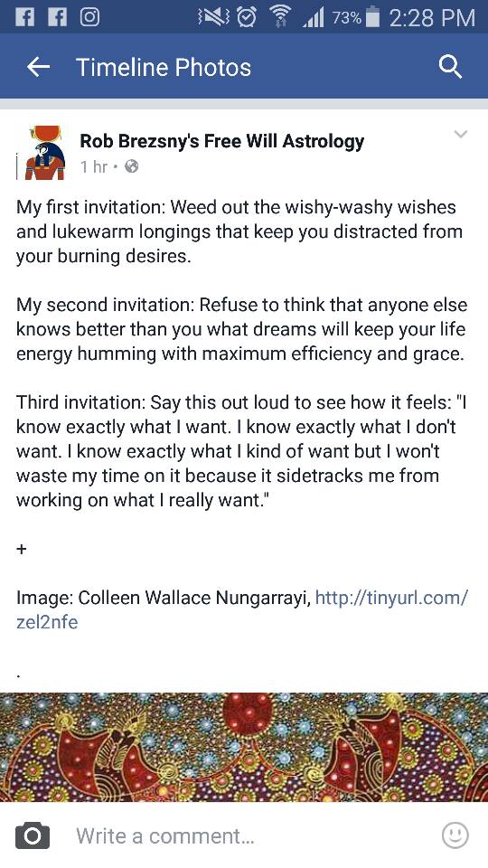This screenshot has height=868, width=488.
Task: Tap the public globe audience icon
Action: [x=131, y=166]
